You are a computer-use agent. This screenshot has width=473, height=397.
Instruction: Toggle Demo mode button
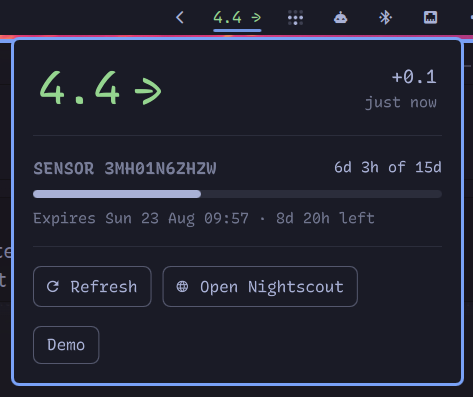coord(66,345)
